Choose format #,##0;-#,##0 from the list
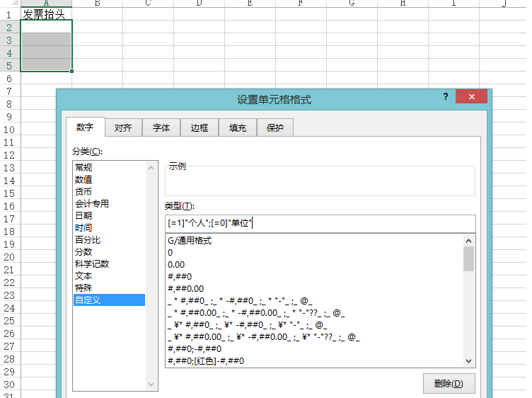 [x=314, y=349]
